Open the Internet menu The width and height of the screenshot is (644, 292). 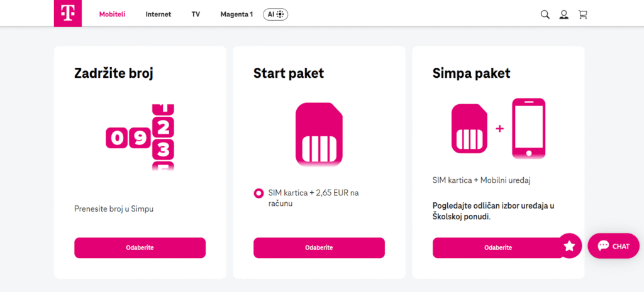click(x=158, y=14)
